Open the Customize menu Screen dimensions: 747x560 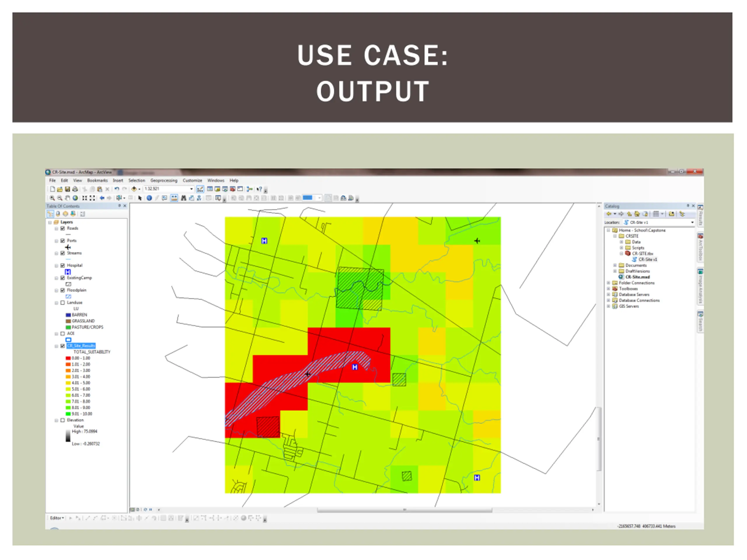click(192, 180)
